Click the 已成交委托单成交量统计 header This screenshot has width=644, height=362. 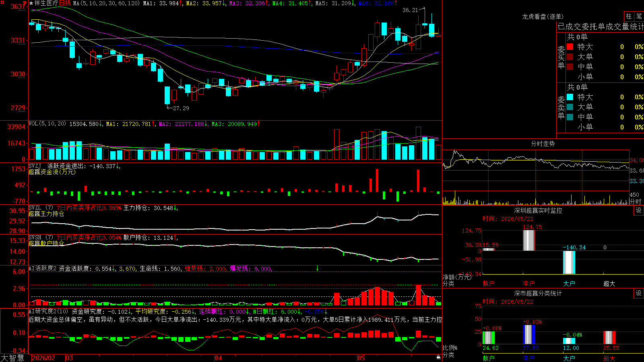click(x=601, y=27)
